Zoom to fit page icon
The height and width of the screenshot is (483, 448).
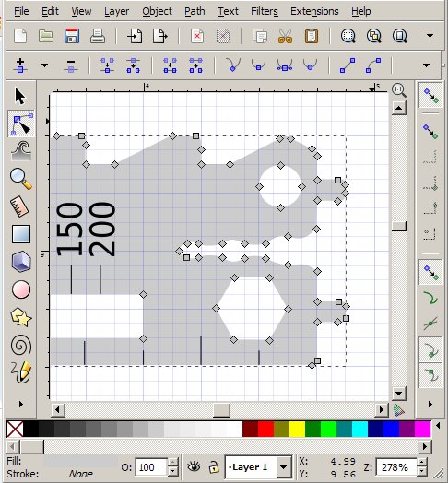(400, 36)
